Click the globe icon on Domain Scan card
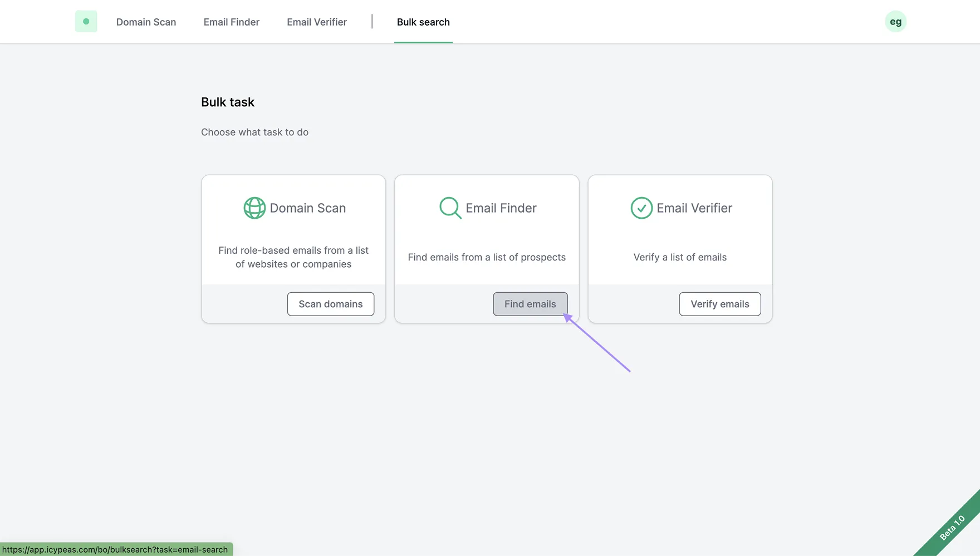Viewport: 980px width, 556px height. coord(254,208)
